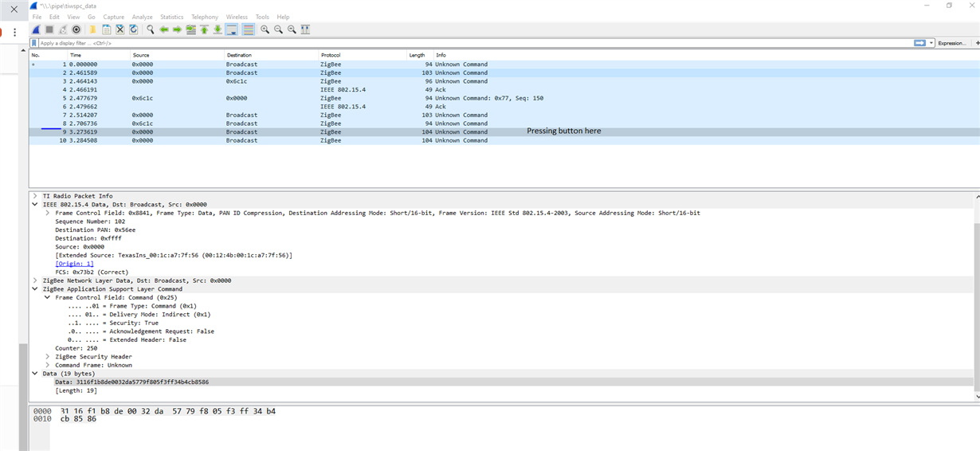The width and height of the screenshot is (980, 451).
Task: Select packet 5 with Seq: 150
Action: pyautogui.click(x=504, y=98)
